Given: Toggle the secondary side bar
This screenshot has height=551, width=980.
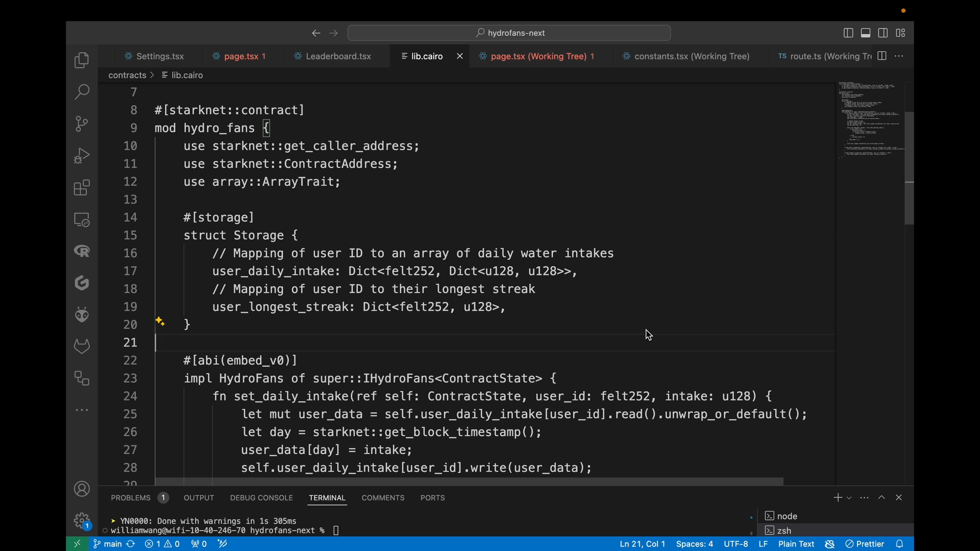Looking at the screenshot, I should coord(883,33).
